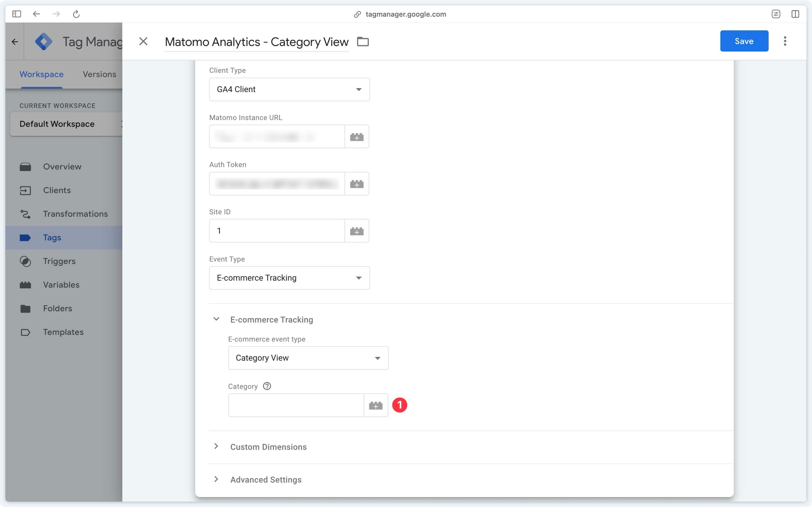Switch to the Workspace tab
The image size is (812, 507).
coord(41,74)
